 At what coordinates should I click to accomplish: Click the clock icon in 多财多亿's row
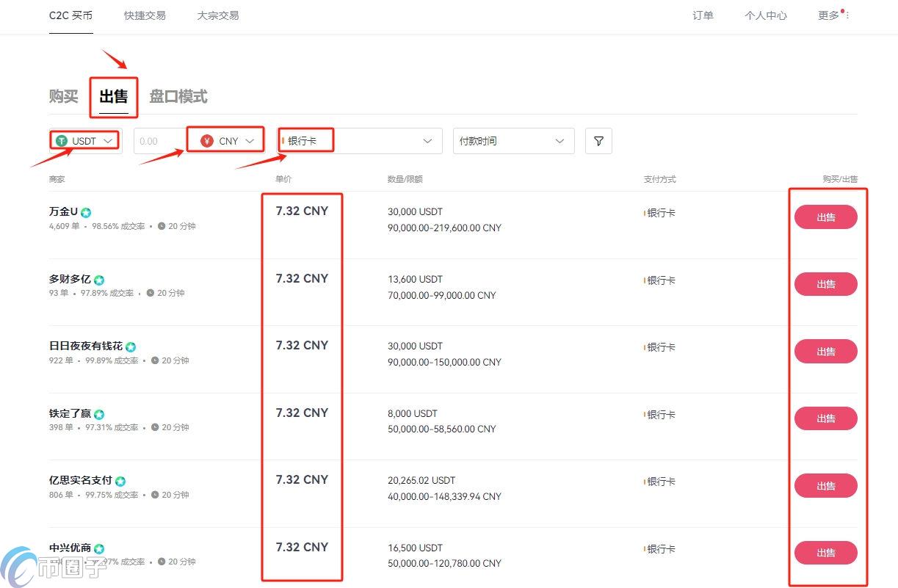[x=150, y=293]
